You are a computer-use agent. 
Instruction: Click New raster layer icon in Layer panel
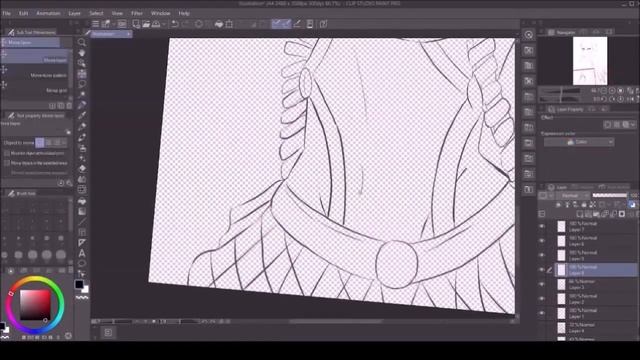coord(580,214)
